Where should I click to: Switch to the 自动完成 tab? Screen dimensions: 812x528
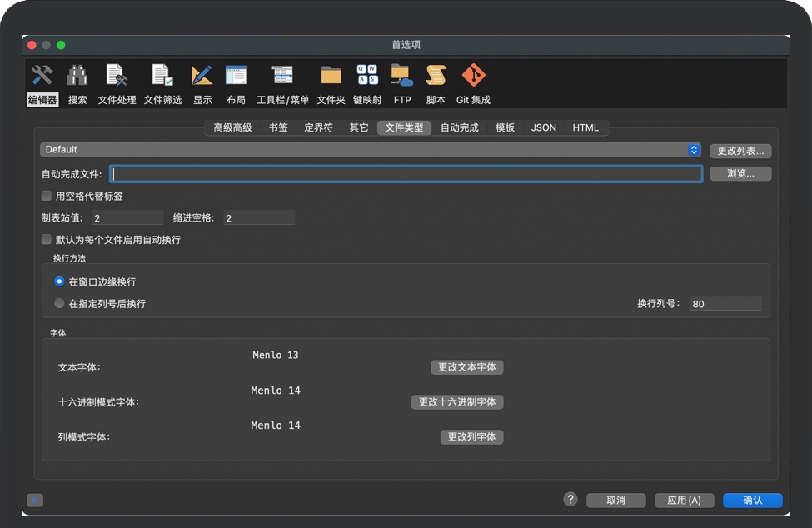click(459, 128)
